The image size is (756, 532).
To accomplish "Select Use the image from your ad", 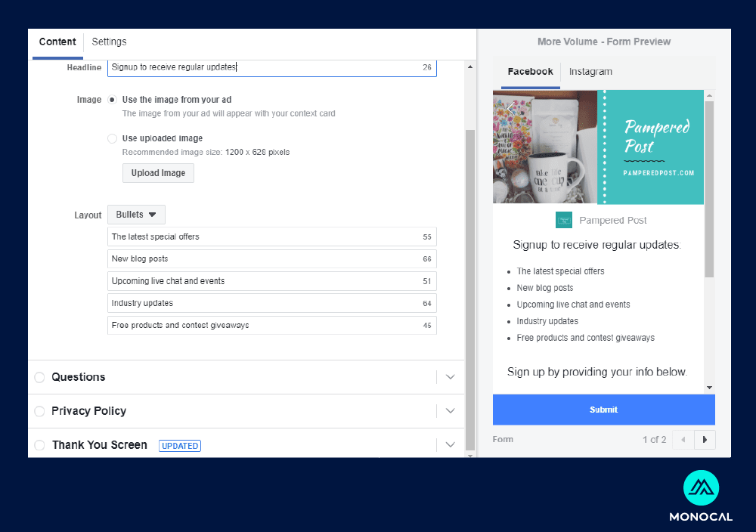I will pos(113,100).
